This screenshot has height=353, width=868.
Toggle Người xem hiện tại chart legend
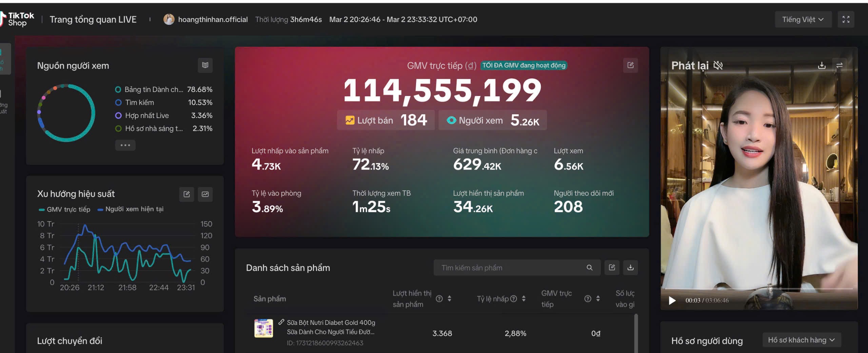(x=131, y=209)
